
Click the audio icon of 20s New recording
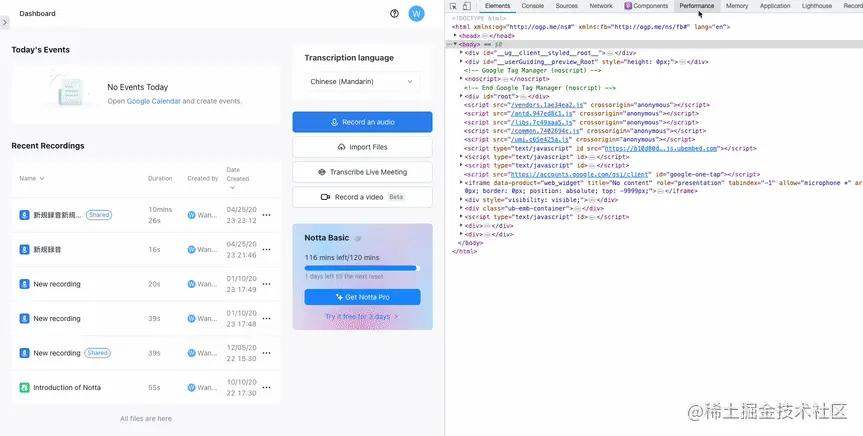click(x=24, y=284)
